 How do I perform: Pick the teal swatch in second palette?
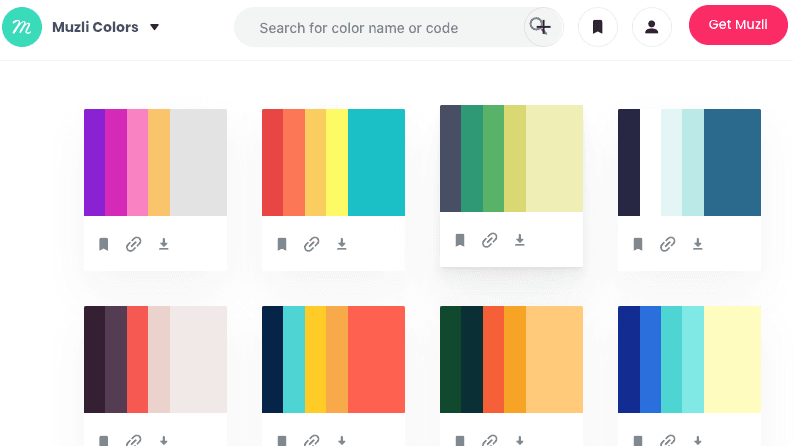pos(376,162)
